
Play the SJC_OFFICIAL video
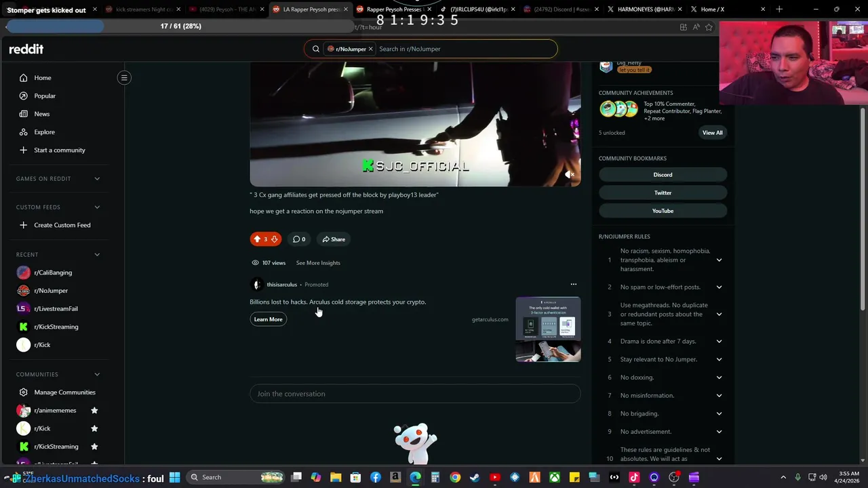[415, 124]
